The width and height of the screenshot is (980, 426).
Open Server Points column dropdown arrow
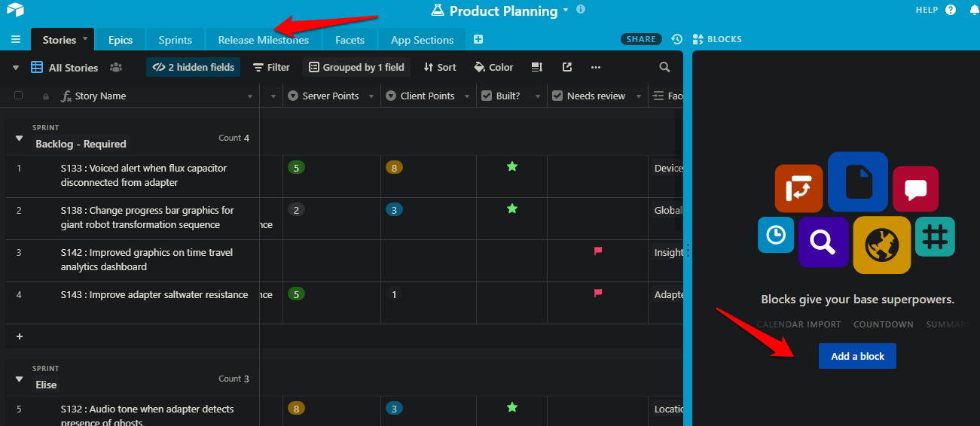[371, 96]
